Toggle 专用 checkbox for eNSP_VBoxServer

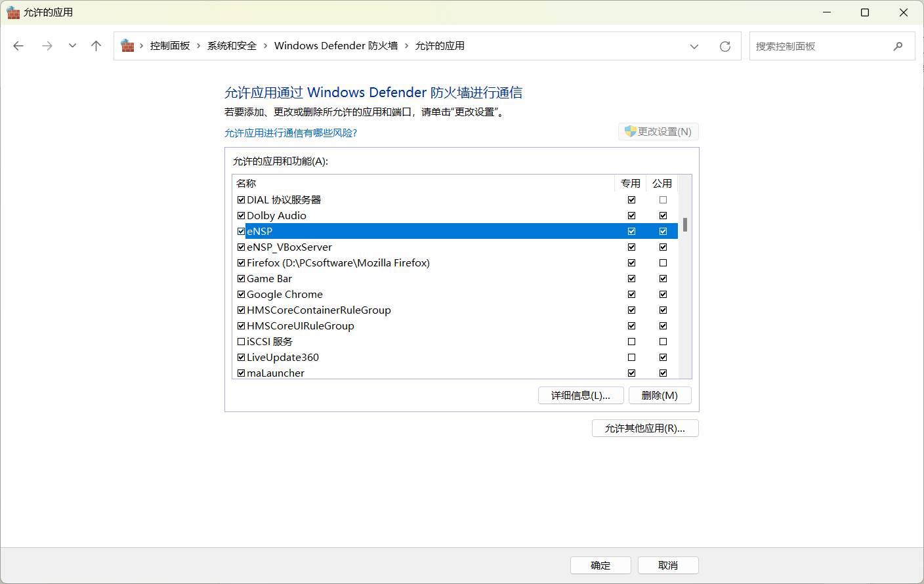point(631,247)
